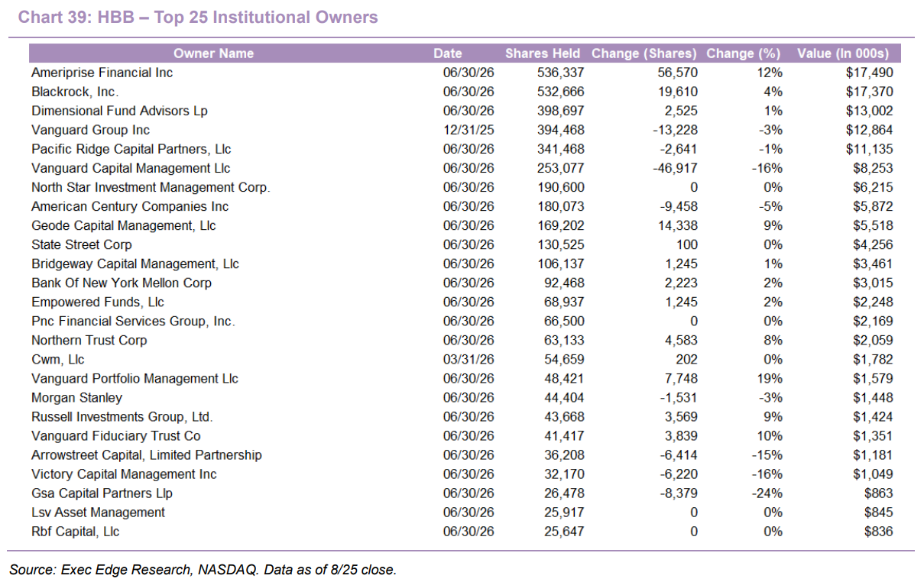Click 'Gsa Capital Partners Llp' name
Screen dimensions: 924x582
102,493
